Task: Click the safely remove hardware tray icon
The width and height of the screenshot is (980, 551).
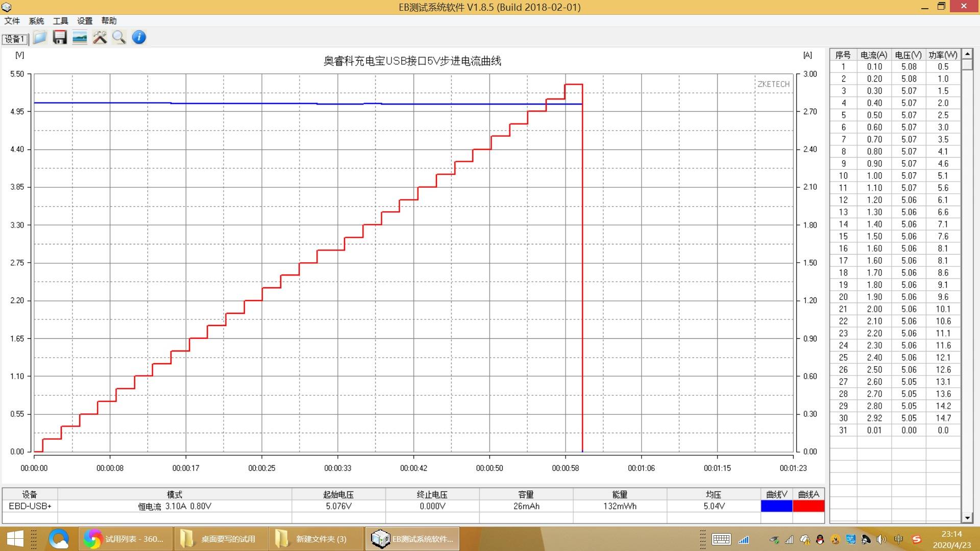Action: (774, 539)
